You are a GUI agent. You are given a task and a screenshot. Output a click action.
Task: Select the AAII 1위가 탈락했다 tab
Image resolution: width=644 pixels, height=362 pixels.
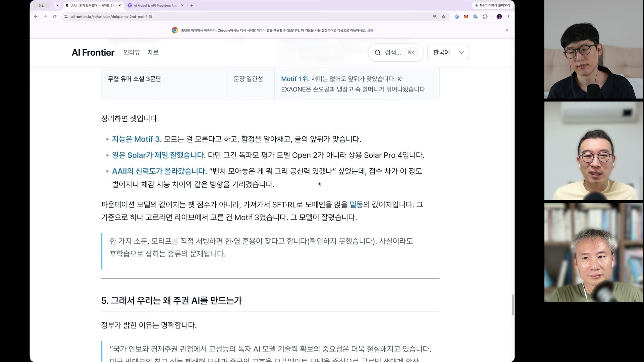coord(92,5)
